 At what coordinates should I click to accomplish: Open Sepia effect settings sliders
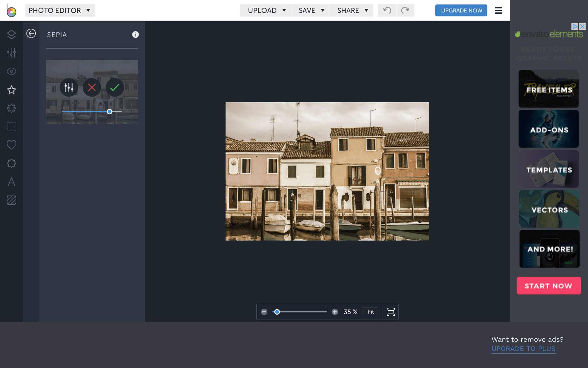(69, 88)
